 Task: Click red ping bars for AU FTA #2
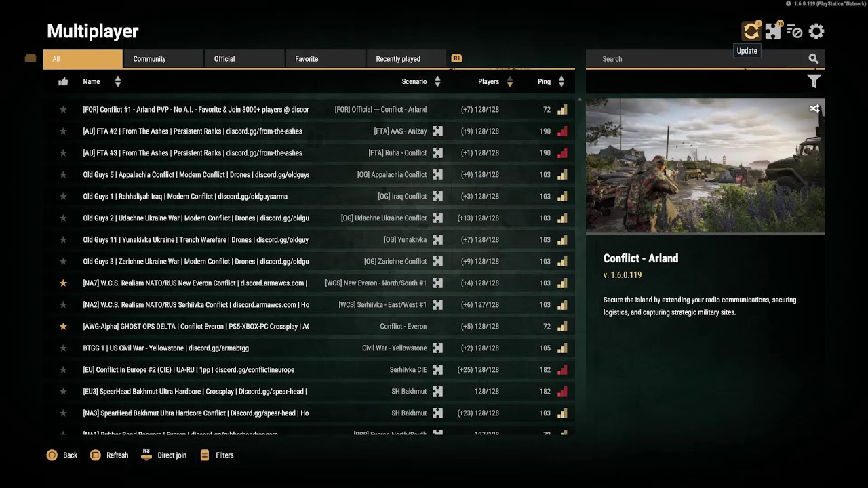(x=562, y=131)
